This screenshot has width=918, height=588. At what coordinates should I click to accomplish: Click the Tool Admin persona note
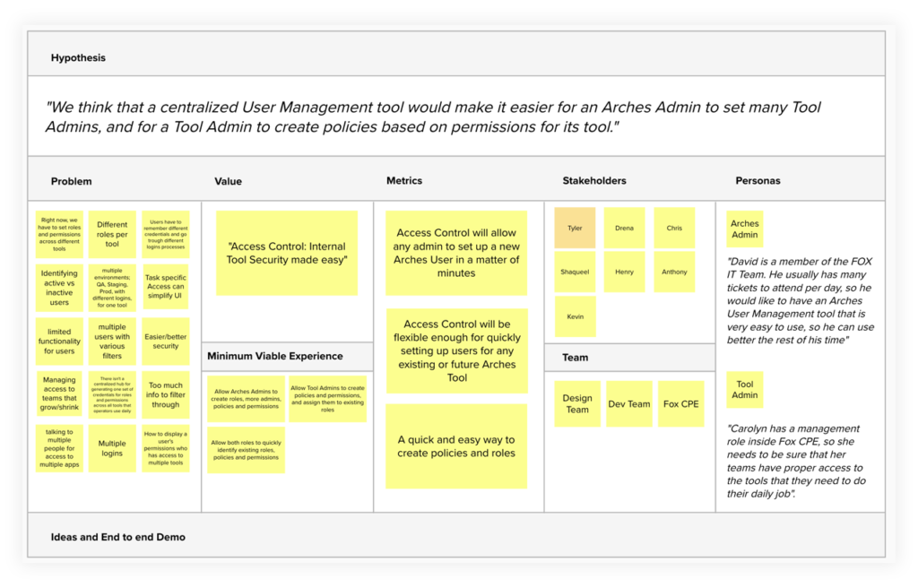(x=744, y=390)
